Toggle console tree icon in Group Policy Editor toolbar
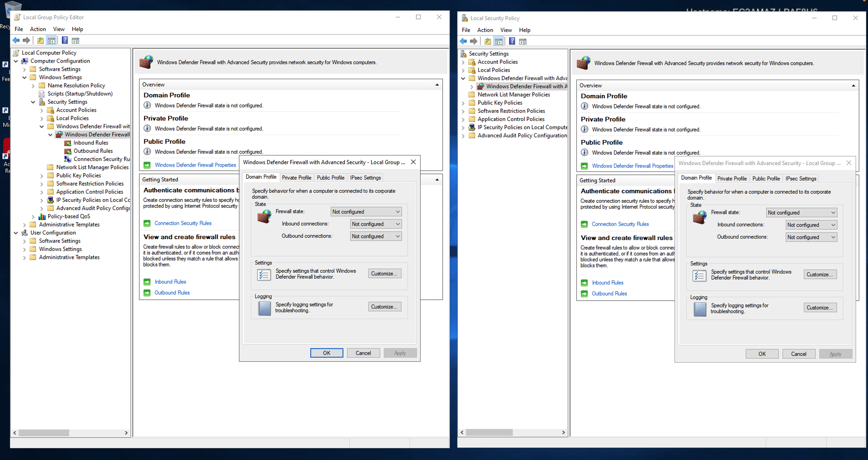This screenshot has width=868, height=460. click(x=51, y=40)
